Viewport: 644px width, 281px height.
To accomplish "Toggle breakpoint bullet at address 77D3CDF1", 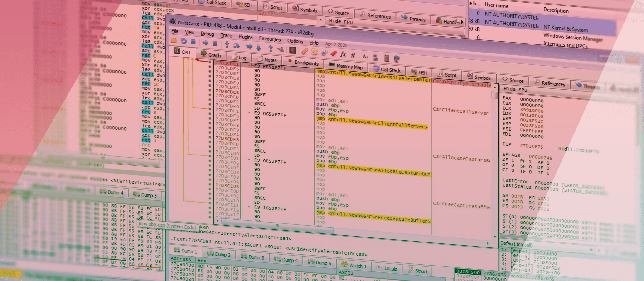I will pyautogui.click(x=210, y=109).
